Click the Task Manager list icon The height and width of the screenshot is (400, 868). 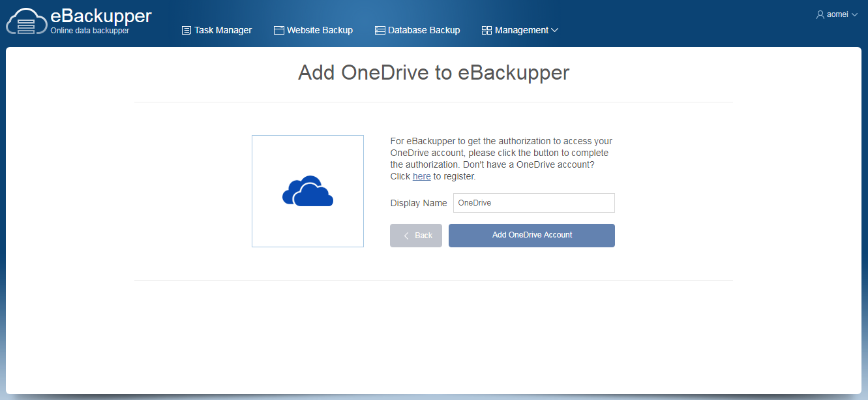[186, 30]
